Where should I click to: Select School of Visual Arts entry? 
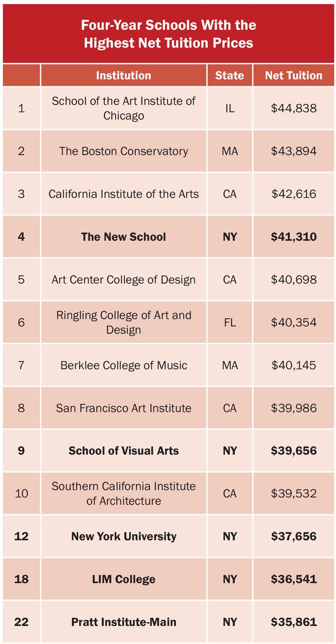tap(123, 451)
